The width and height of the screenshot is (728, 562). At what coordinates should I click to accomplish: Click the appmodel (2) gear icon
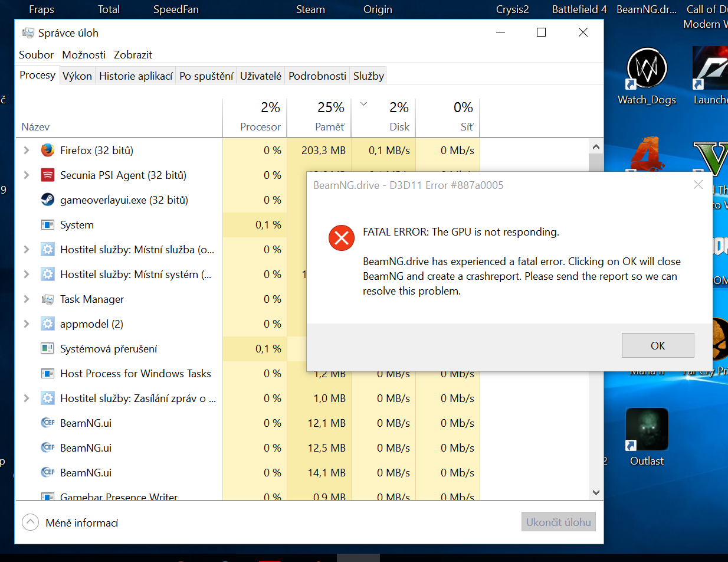point(48,324)
